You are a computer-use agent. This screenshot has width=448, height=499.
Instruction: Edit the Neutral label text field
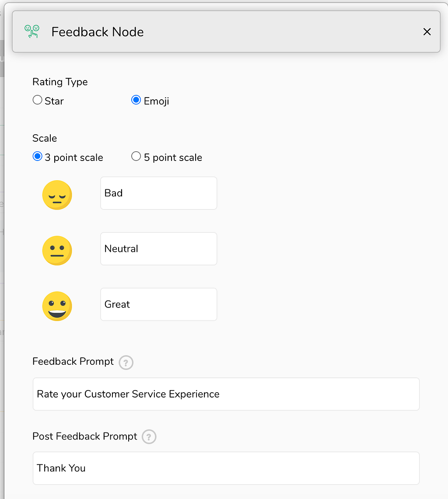[x=158, y=249]
